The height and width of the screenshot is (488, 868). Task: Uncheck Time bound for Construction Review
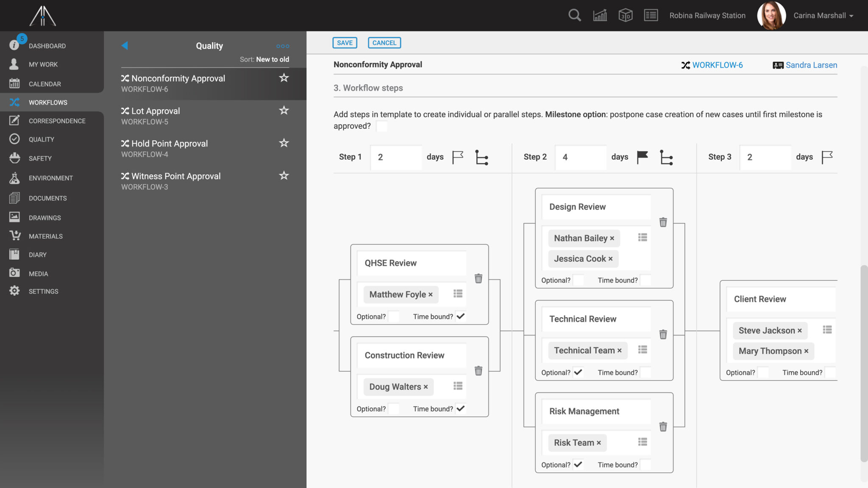tap(461, 409)
